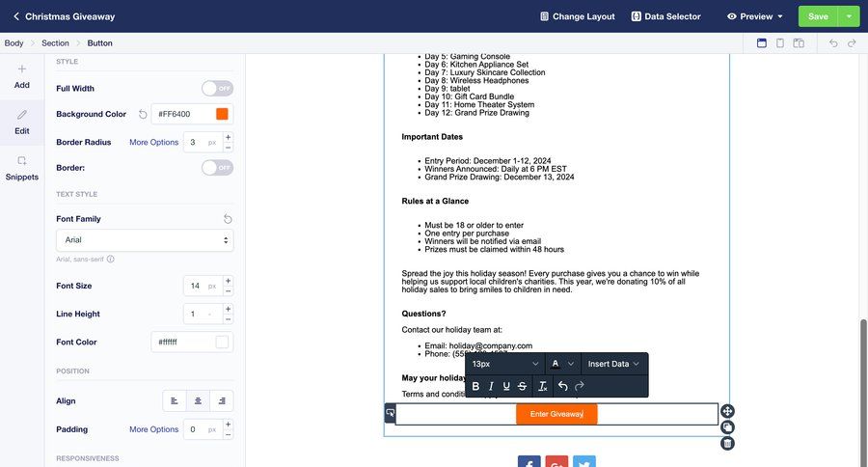Apply italic formatting
The image size is (868, 467).
[491, 387]
